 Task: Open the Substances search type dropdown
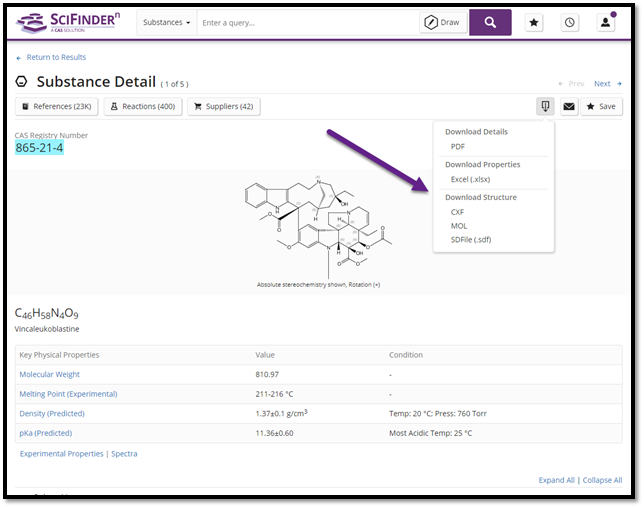166,22
